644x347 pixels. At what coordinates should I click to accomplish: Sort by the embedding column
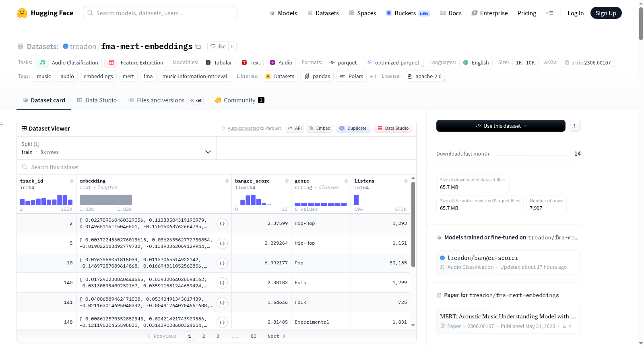[227, 181]
